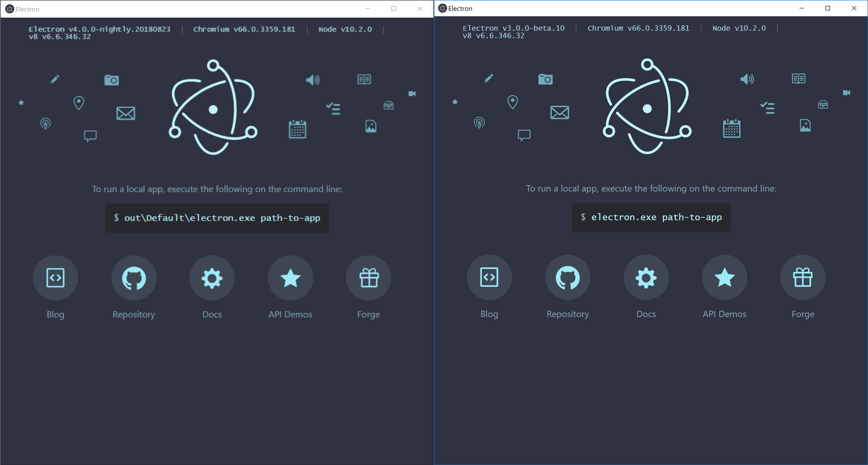Open the API Demos star icon in the left window
The height and width of the screenshot is (465, 868).
point(290,278)
